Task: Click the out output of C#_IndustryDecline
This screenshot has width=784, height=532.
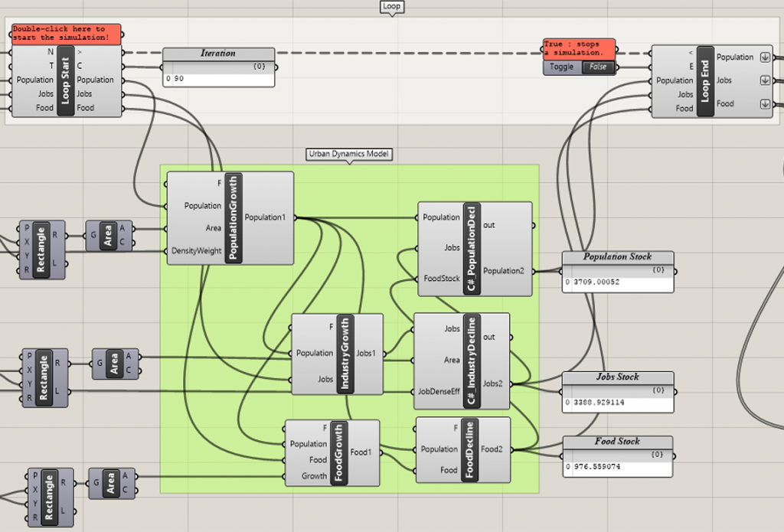Action: pyautogui.click(x=489, y=338)
